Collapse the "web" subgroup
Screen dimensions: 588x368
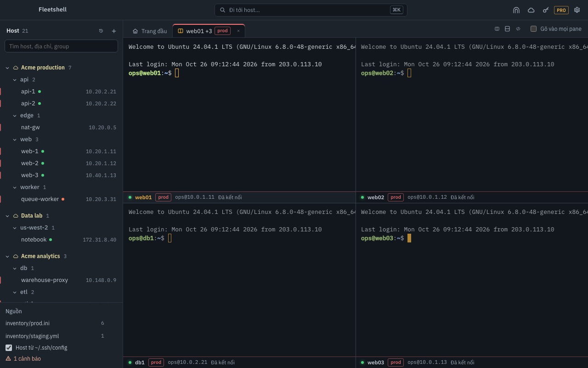(x=15, y=139)
